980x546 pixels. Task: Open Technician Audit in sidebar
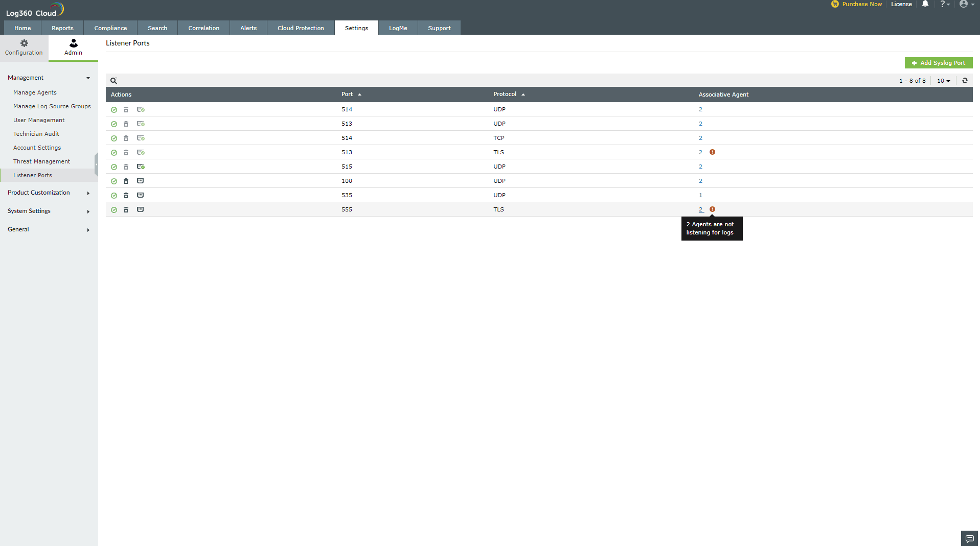pyautogui.click(x=36, y=134)
